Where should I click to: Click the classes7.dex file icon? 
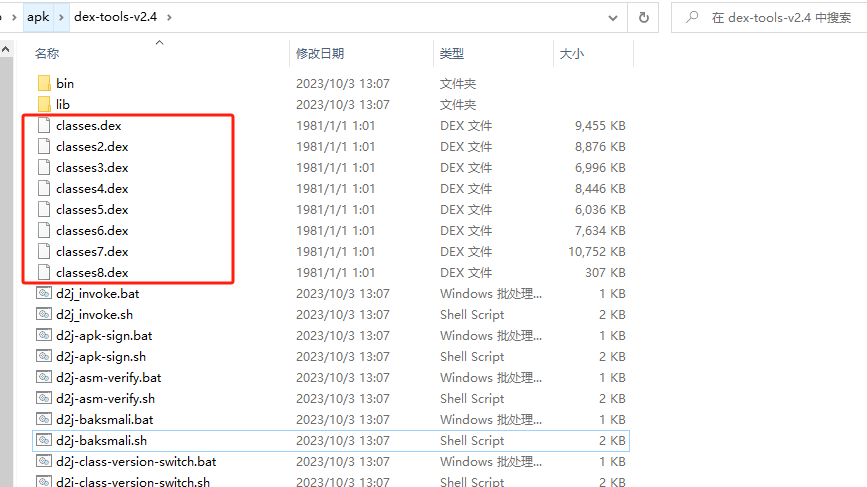coord(44,252)
